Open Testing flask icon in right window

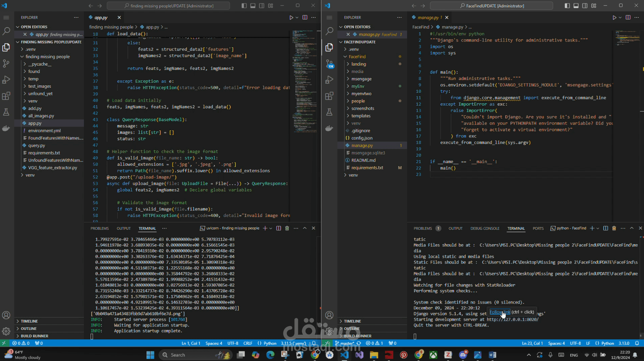[x=329, y=112]
